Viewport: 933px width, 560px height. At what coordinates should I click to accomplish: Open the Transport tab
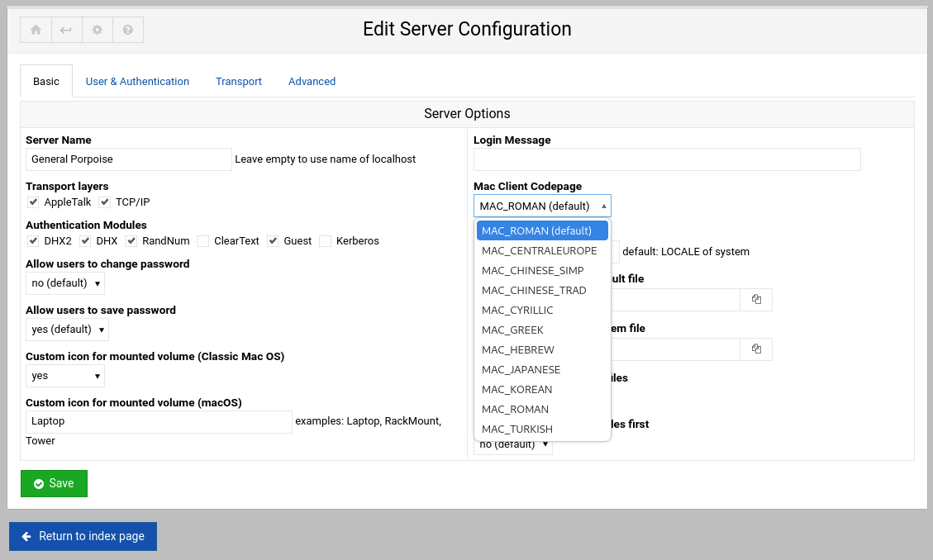pyautogui.click(x=238, y=81)
